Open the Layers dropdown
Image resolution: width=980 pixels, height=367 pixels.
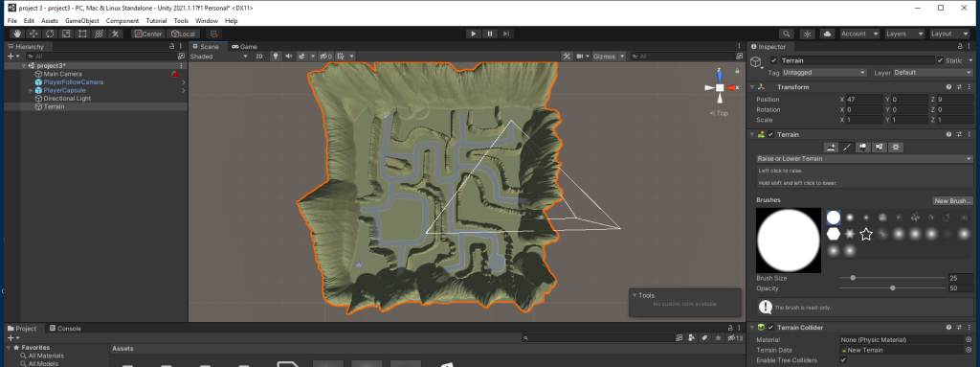pyautogui.click(x=903, y=34)
